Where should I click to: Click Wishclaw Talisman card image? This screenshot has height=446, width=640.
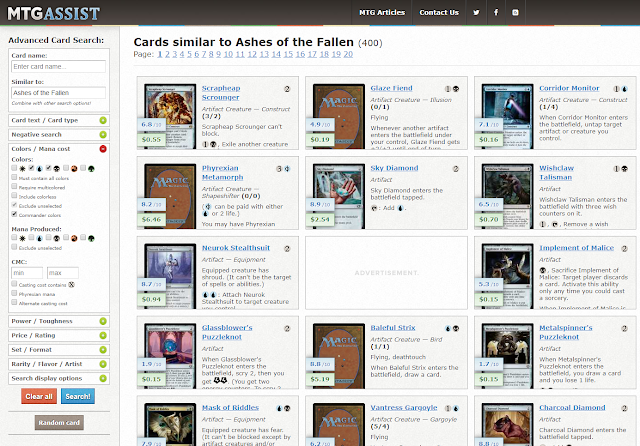tap(507, 196)
